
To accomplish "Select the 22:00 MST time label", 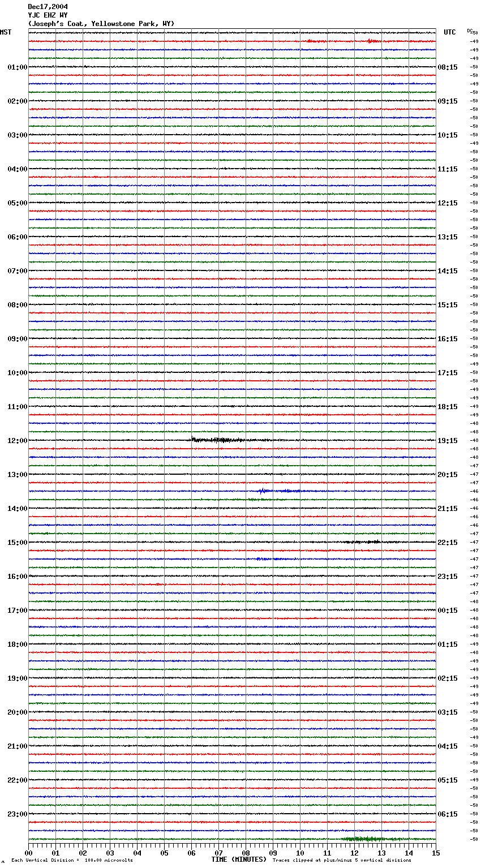I will pos(18,780).
